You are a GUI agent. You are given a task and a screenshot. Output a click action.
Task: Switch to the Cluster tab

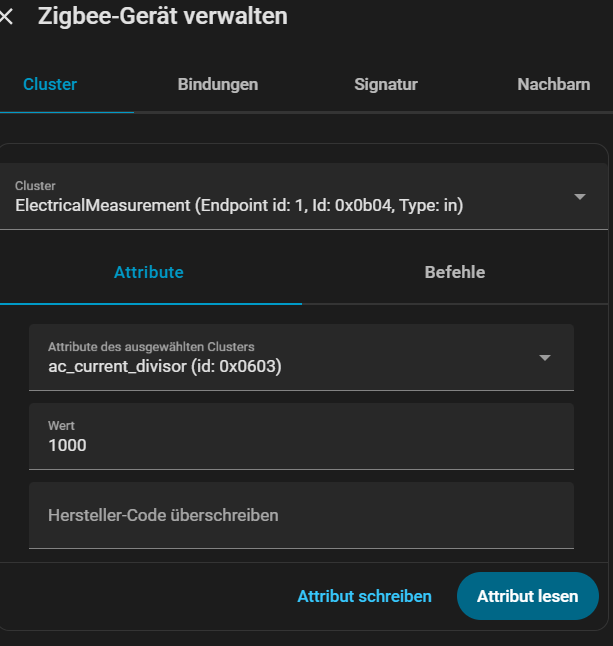[x=50, y=84]
